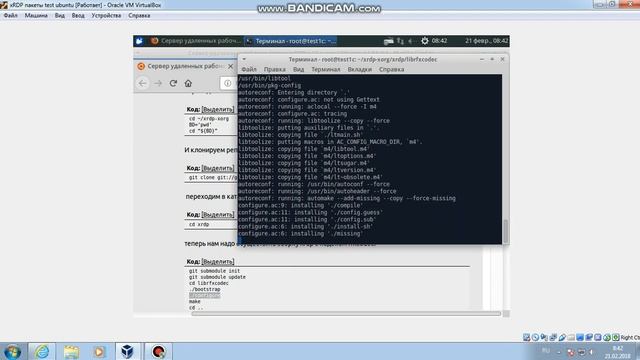Open the terminal window menu arrow

click(x=244, y=60)
